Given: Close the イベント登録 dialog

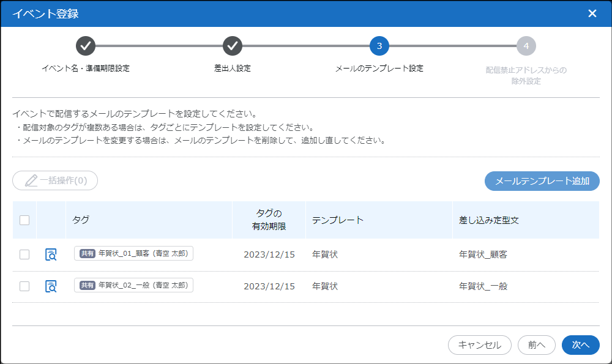Looking at the screenshot, I should coord(592,13).
